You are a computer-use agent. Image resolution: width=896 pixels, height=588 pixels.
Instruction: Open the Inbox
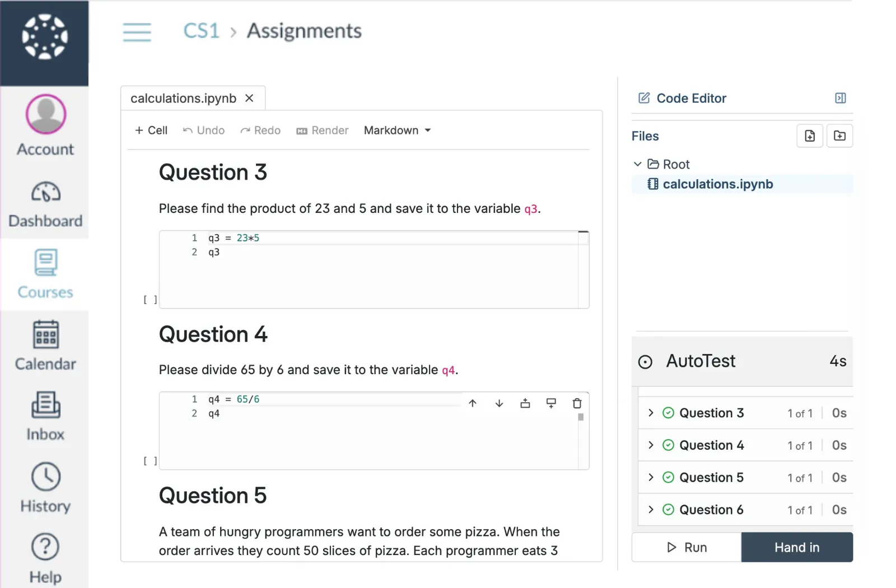(x=45, y=417)
